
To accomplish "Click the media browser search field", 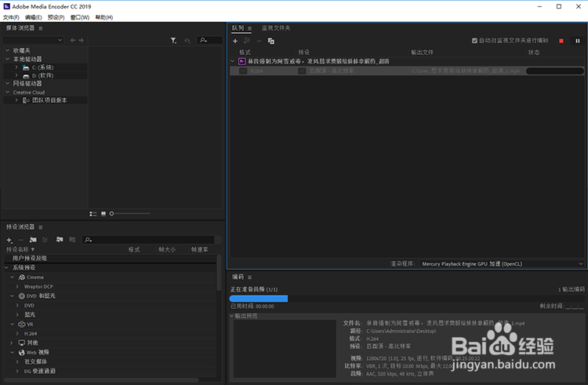I will (x=210, y=40).
